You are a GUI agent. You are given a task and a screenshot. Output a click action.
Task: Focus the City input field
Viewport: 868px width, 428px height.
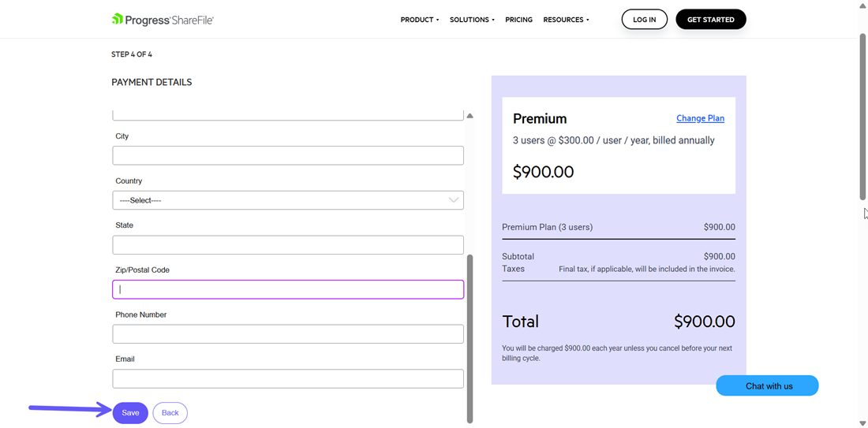(287, 155)
